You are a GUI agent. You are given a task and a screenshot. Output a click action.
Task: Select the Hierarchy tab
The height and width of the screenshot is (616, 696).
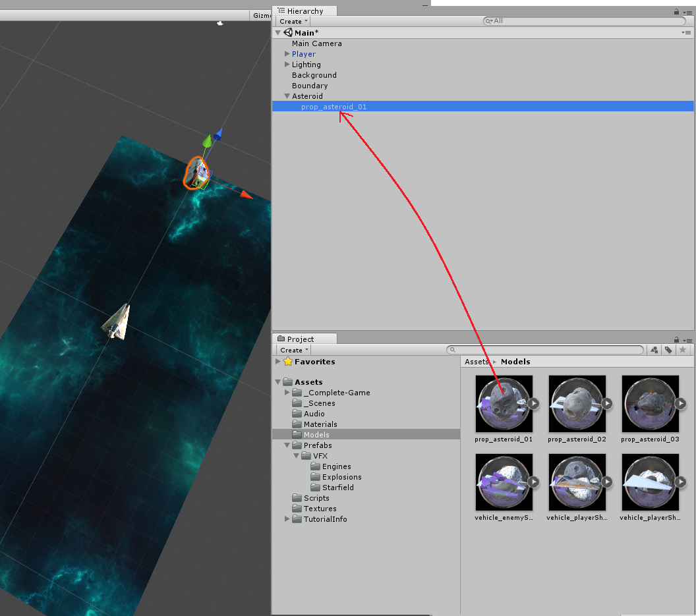pyautogui.click(x=304, y=11)
